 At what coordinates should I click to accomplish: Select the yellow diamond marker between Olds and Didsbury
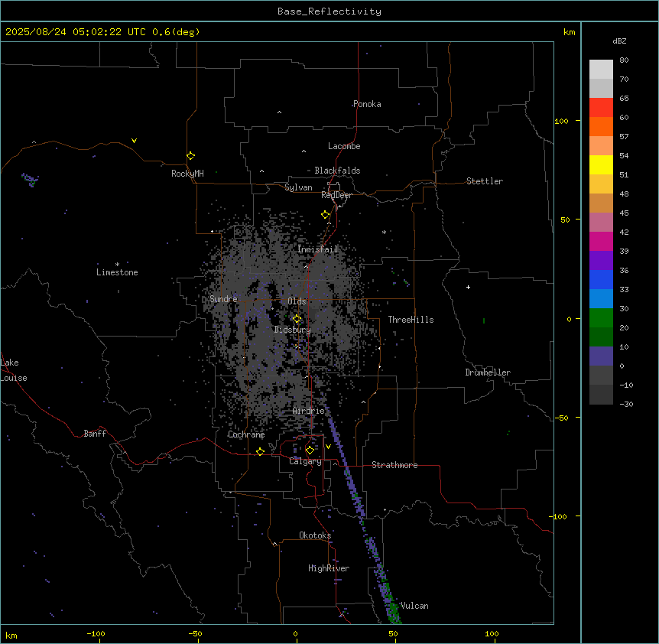click(x=297, y=319)
